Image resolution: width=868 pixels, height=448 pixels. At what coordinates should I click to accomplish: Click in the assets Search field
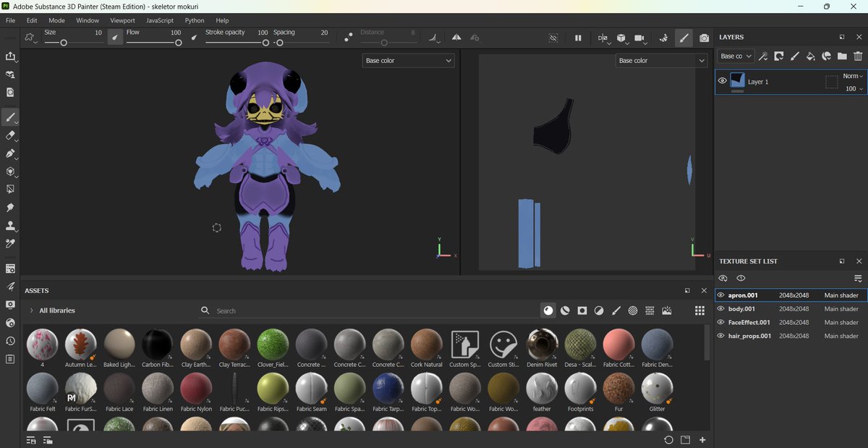(369, 310)
